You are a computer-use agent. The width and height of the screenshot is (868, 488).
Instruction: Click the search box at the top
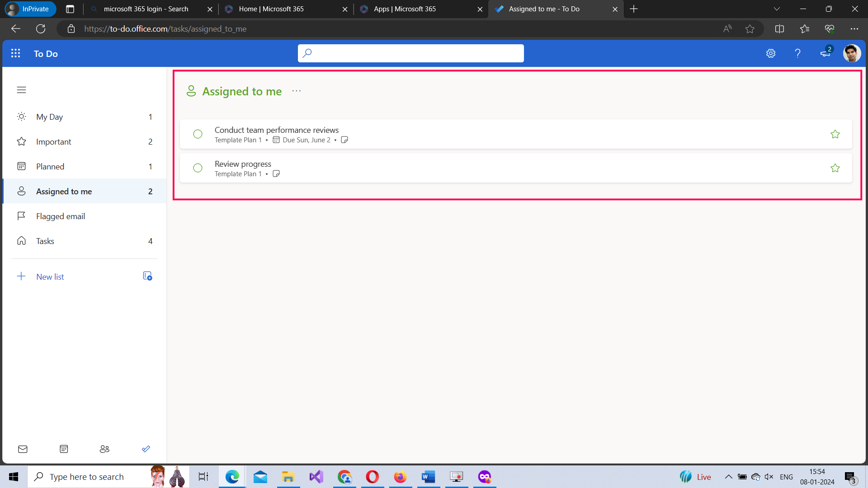tap(410, 53)
